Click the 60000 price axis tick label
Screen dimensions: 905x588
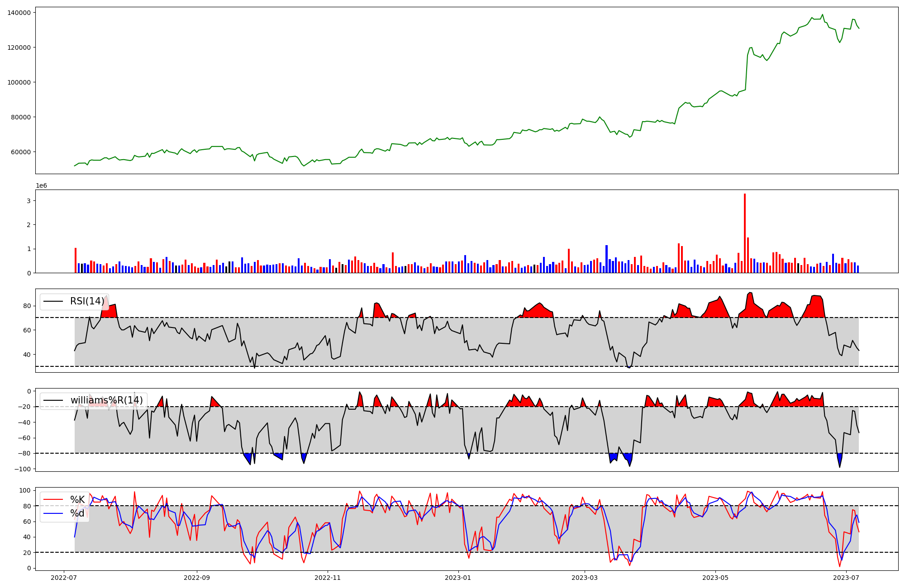(21, 152)
